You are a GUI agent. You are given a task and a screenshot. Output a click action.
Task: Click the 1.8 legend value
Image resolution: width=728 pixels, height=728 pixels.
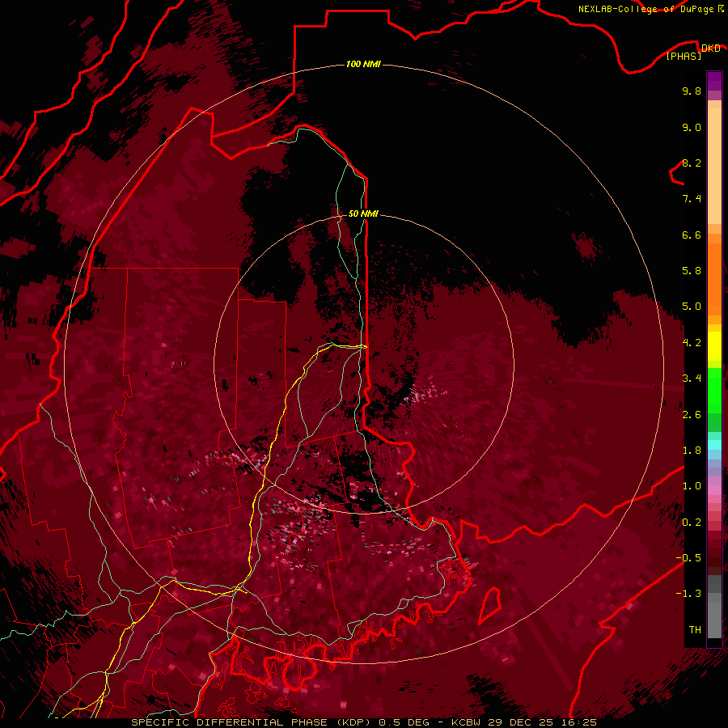coord(692,451)
